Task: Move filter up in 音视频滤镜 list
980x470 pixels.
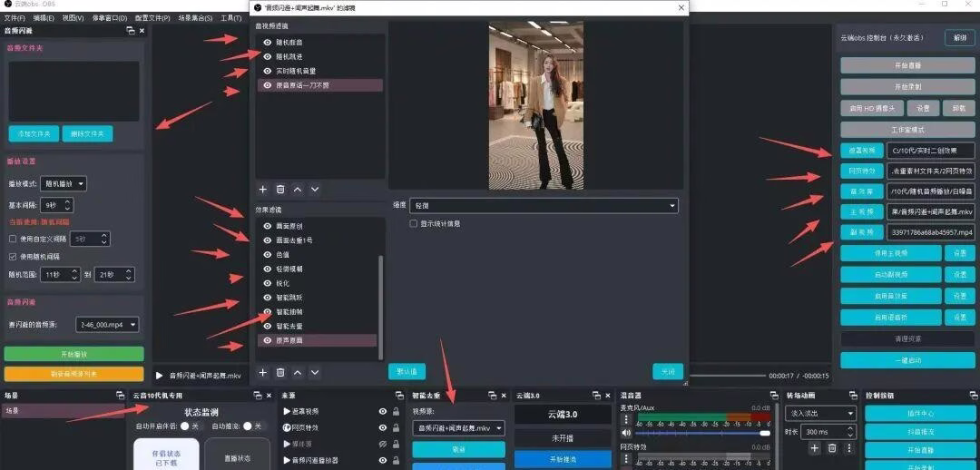Action: [298, 190]
